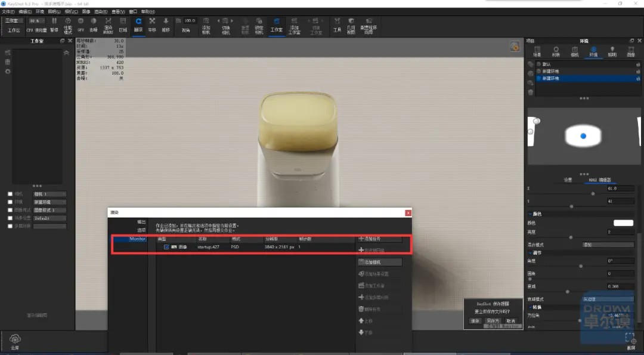644x355 pixels.
Task: Open the Render (渲染) menu
Action: pyautogui.click(x=101, y=12)
